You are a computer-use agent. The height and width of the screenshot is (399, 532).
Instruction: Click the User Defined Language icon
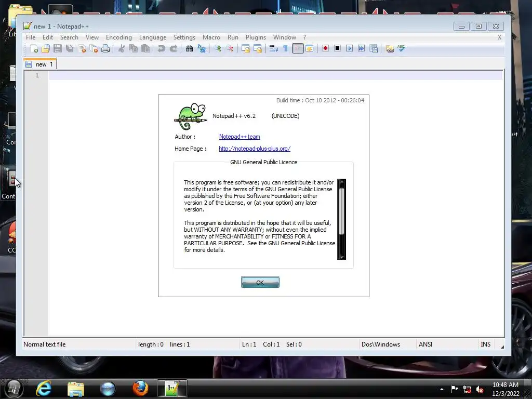pyautogui.click(x=310, y=48)
